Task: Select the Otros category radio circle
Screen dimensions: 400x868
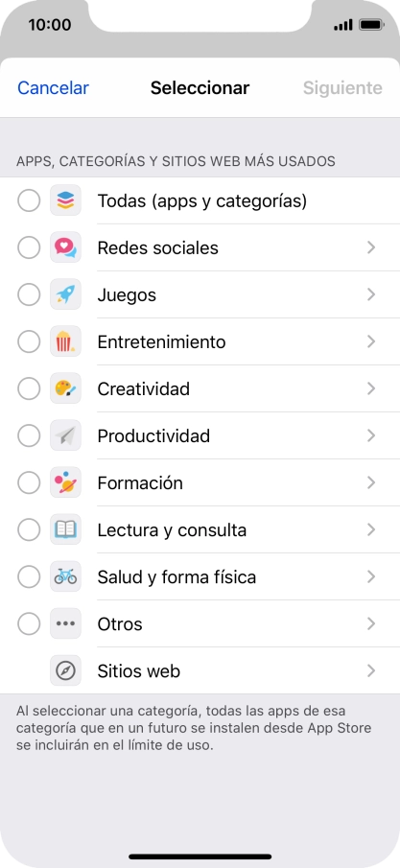Action: coord(29,623)
